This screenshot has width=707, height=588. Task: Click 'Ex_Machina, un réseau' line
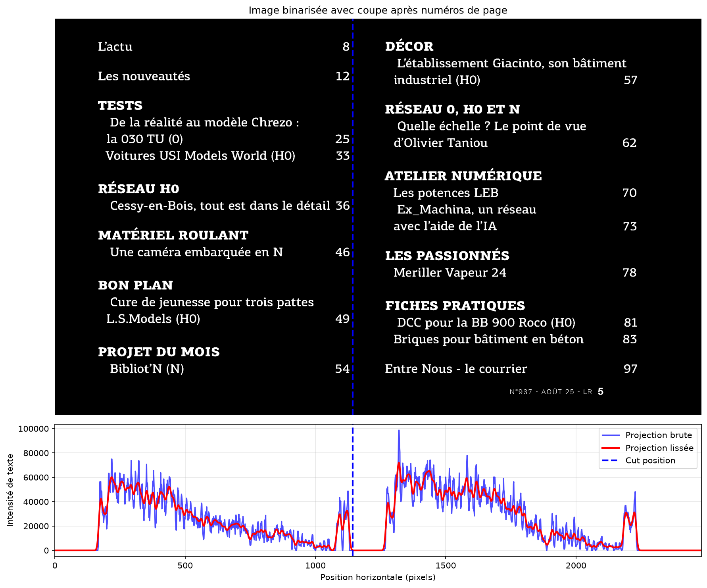(x=467, y=210)
